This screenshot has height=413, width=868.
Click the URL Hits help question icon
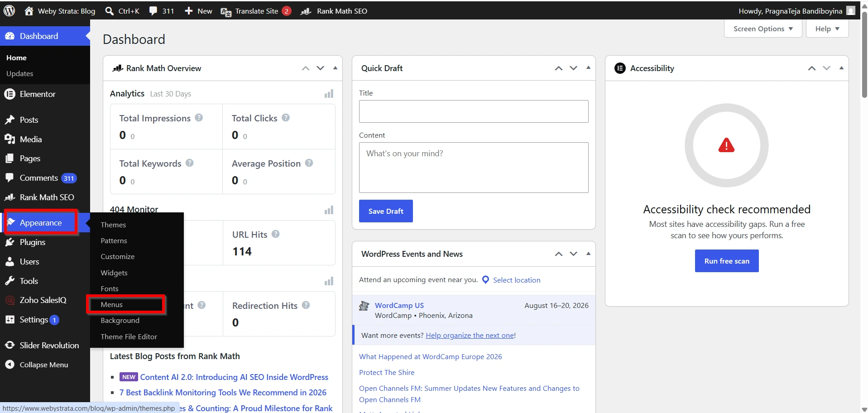tap(275, 234)
